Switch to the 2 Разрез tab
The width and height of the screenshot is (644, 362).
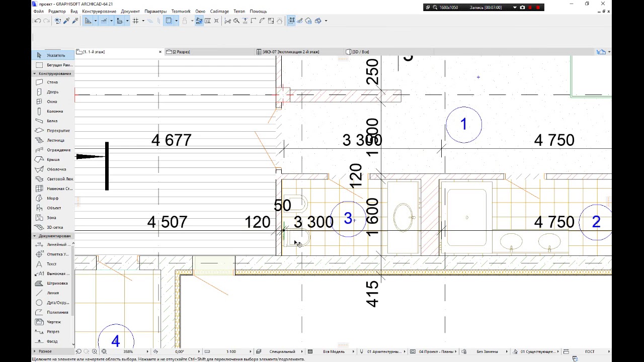(210, 52)
